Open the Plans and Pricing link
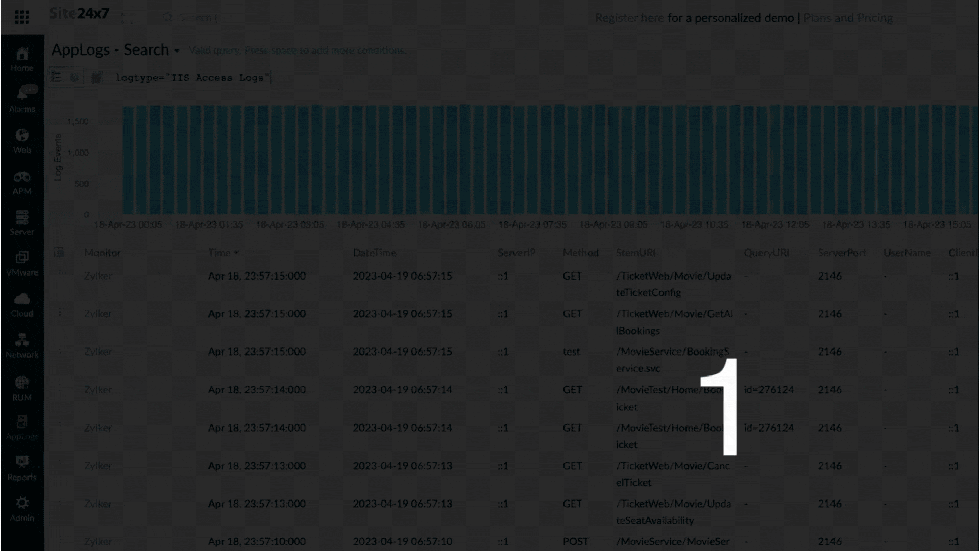This screenshot has width=980, height=551. (848, 18)
